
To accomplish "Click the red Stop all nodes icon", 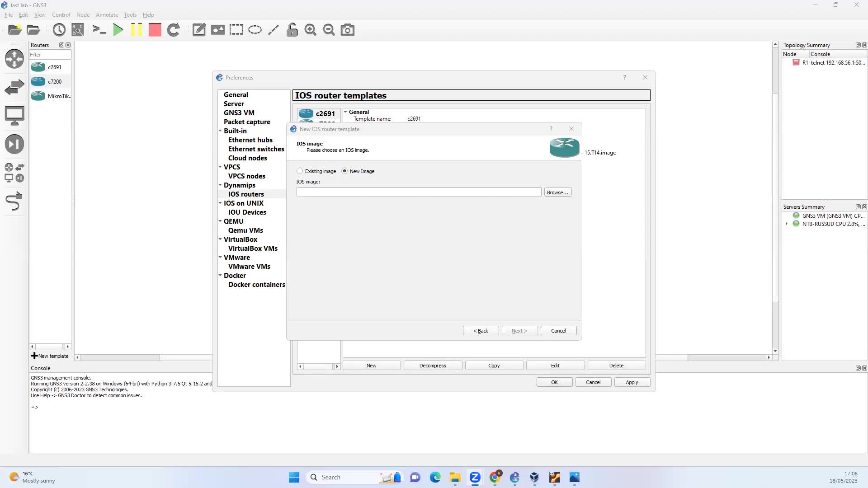I will coord(155,30).
